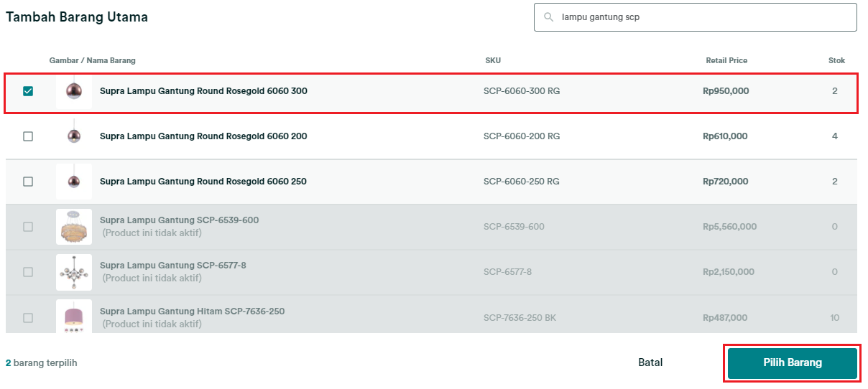Uncheck Supra Lampu Gantung Round Rosegold 6060 300
Viewport: 868px width, 389px height.
click(28, 91)
